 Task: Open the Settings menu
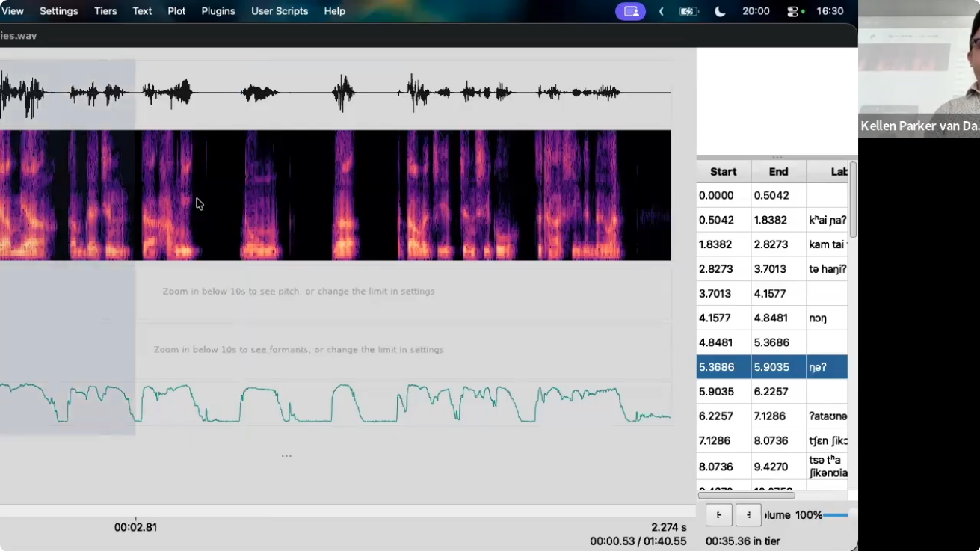tap(59, 11)
